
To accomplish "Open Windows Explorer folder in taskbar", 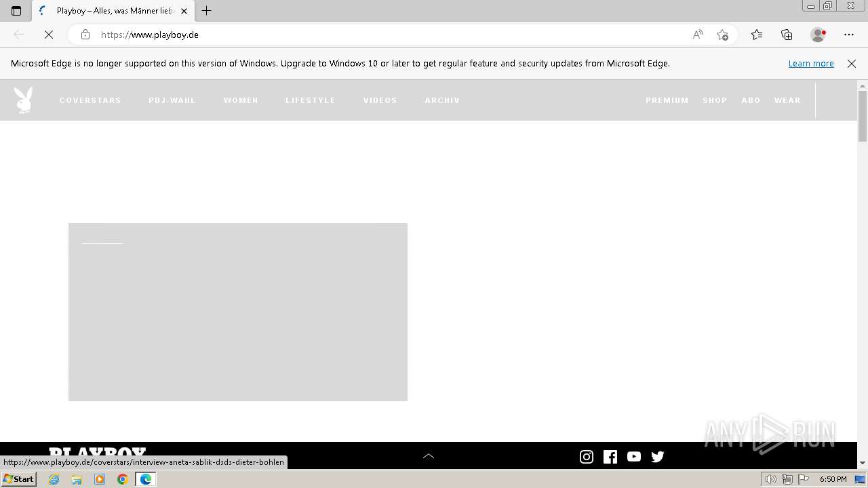I will (x=77, y=479).
